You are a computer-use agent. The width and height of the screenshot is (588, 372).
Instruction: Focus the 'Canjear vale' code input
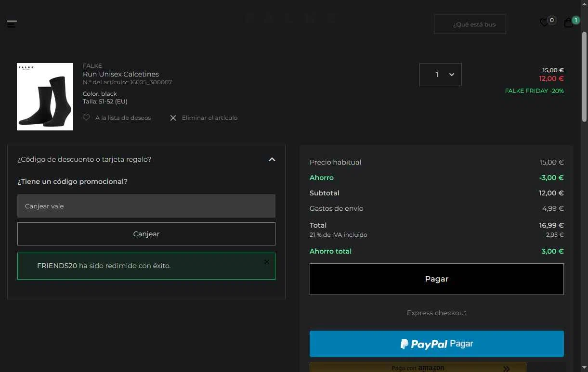click(146, 206)
